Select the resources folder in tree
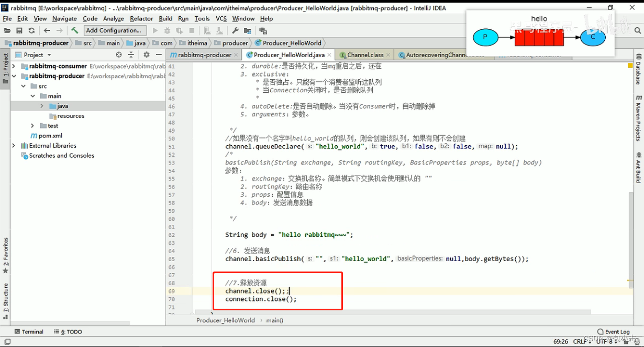 point(66,116)
